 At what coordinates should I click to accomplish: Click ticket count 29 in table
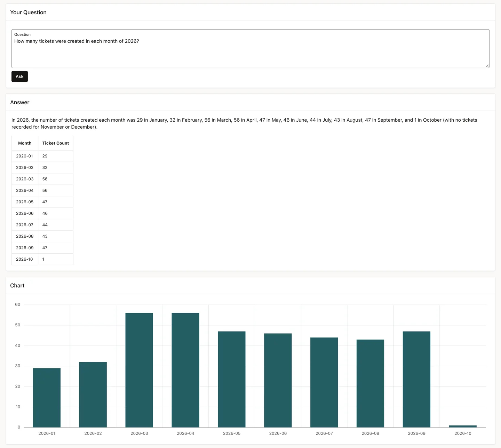point(56,156)
